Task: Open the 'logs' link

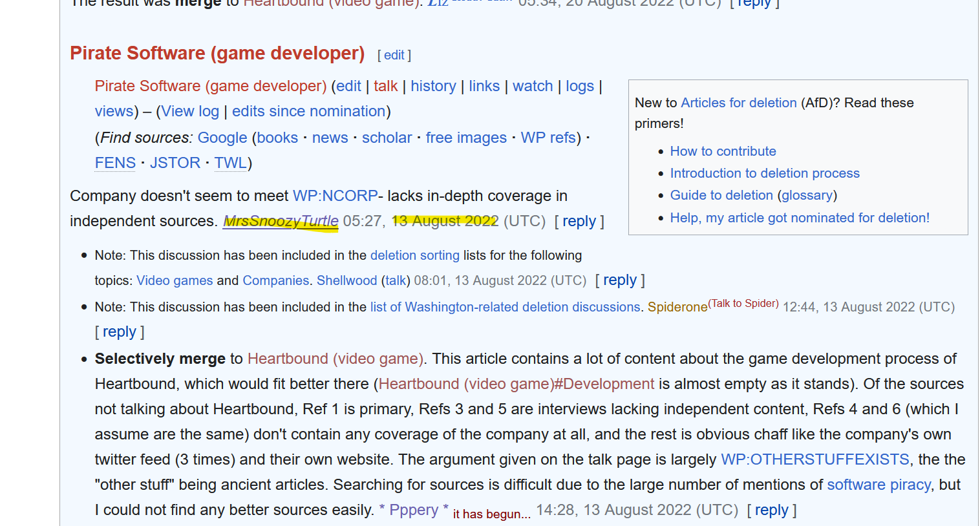Action: point(580,86)
